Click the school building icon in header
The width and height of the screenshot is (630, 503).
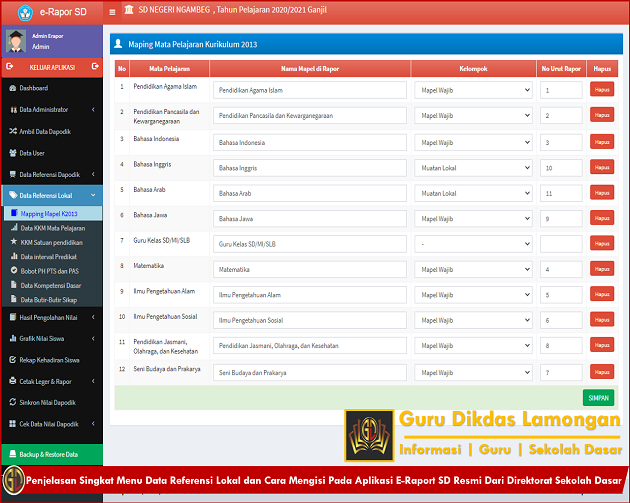[x=129, y=9]
